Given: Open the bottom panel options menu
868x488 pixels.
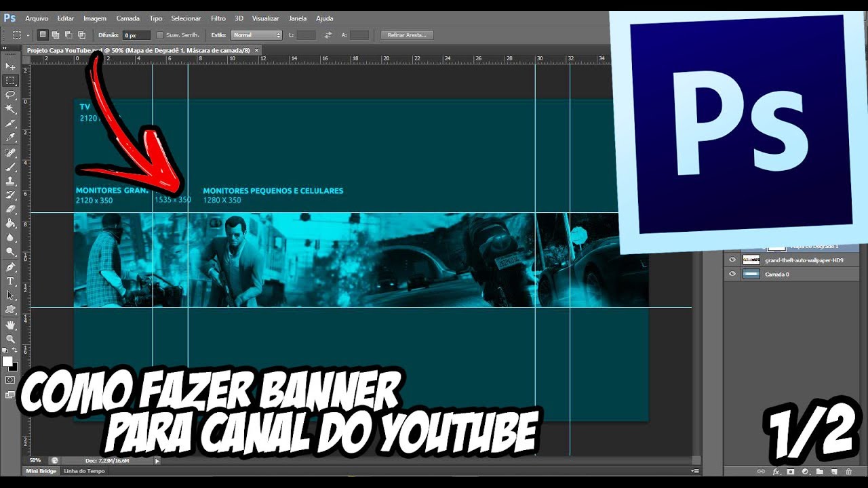Looking at the screenshot, I should pos(694,470).
